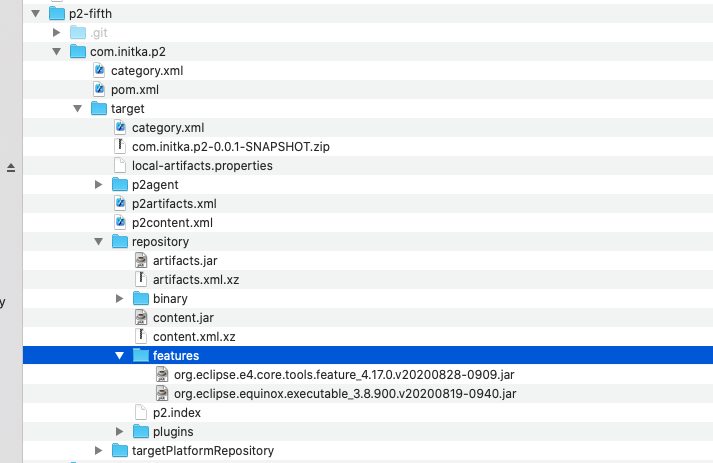Select the plugins folder name
Image resolution: width=713 pixels, height=463 pixels.
(x=173, y=432)
